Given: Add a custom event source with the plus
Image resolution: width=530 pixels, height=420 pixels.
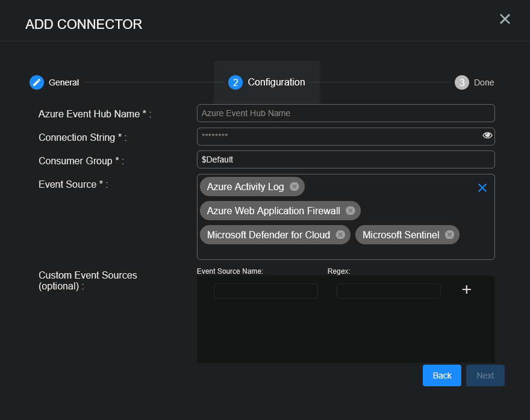Looking at the screenshot, I should click(x=466, y=289).
